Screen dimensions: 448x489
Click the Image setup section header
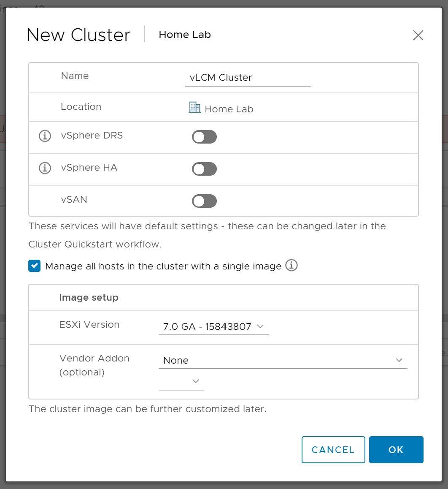point(89,297)
